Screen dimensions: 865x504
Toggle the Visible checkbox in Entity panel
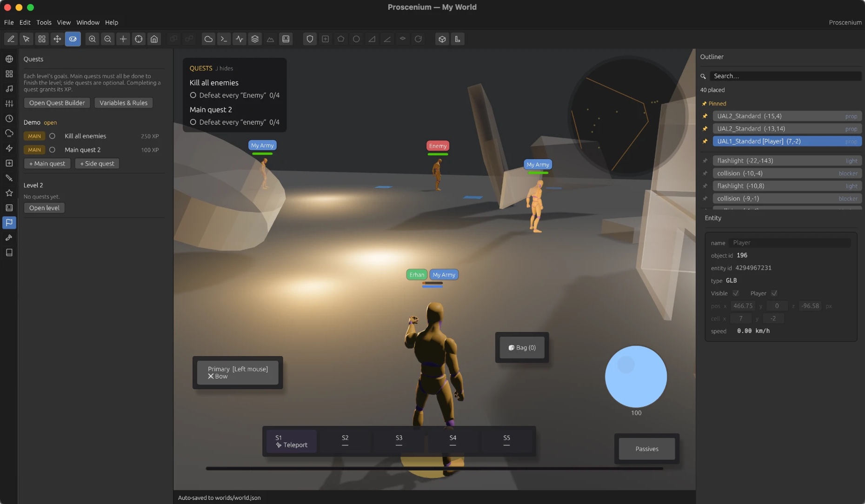[736, 293]
